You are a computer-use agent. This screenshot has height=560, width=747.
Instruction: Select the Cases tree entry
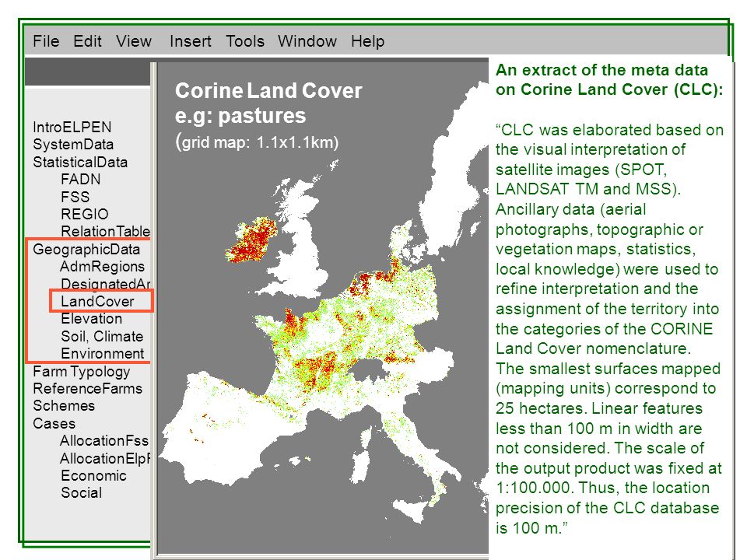54,424
